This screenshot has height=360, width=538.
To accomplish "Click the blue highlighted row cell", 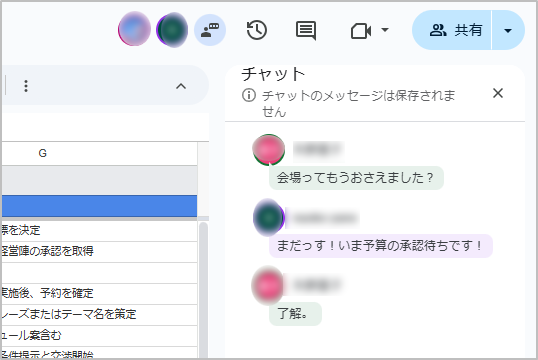I will coord(100,206).
